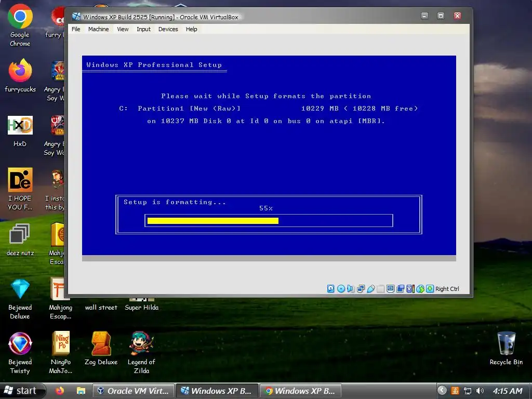
Task: Click the network adapters indicator in VirtualBox
Action: 361,289
